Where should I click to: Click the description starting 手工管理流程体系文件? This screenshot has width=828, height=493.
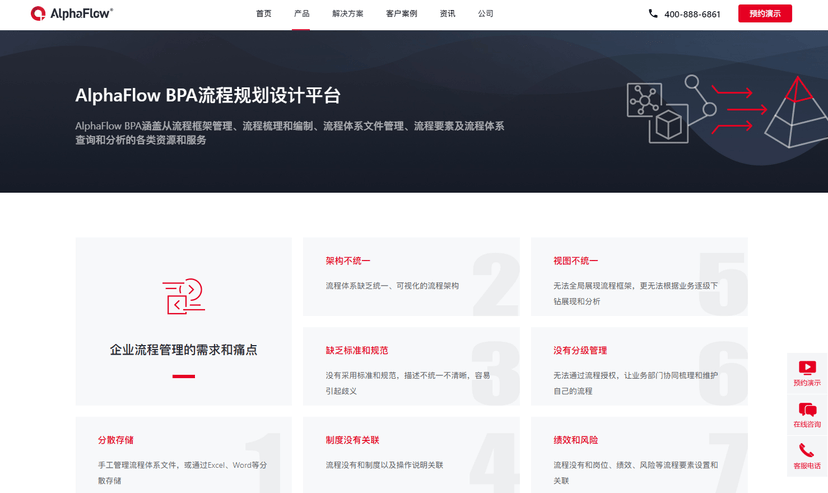182,473
